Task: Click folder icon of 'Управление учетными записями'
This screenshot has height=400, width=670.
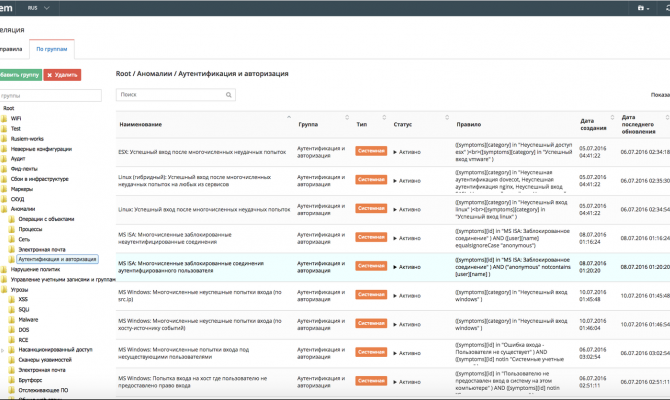Action: [x=4, y=279]
